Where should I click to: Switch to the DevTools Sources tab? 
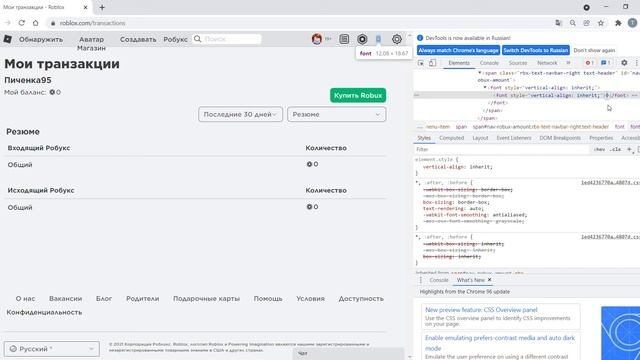pos(518,63)
